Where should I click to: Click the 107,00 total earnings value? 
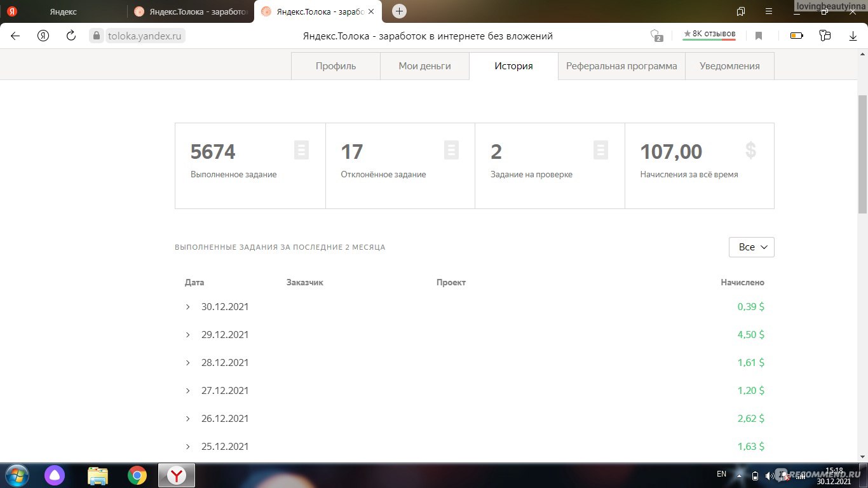pyautogui.click(x=671, y=152)
